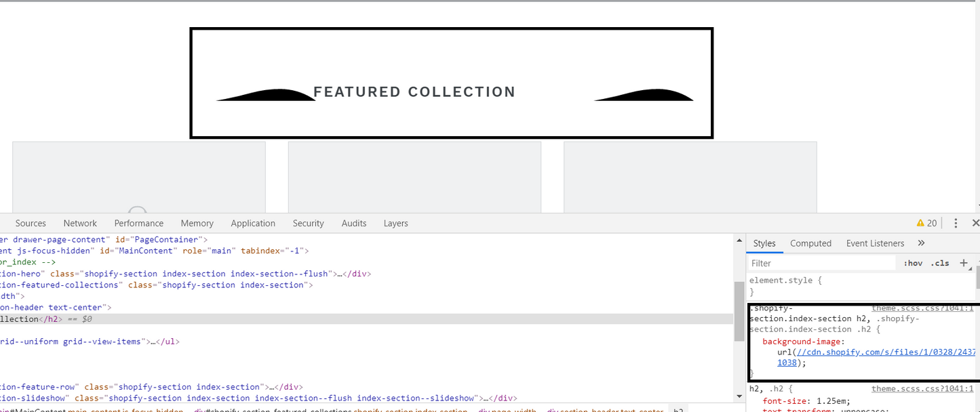Click the div.page-width breadcrumb
This screenshot has width=980, height=412.
pos(507,409)
